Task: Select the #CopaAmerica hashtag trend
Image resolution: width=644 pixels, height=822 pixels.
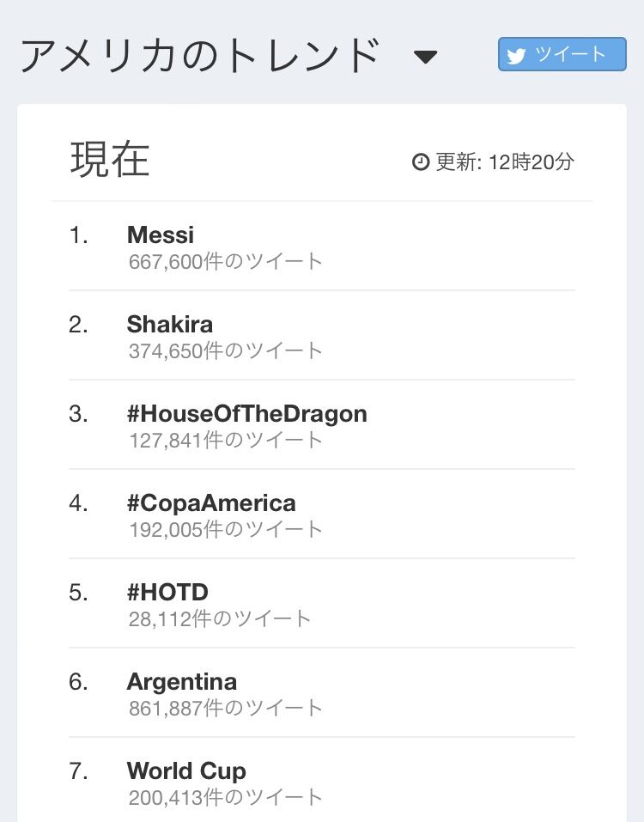Action: 211,502
